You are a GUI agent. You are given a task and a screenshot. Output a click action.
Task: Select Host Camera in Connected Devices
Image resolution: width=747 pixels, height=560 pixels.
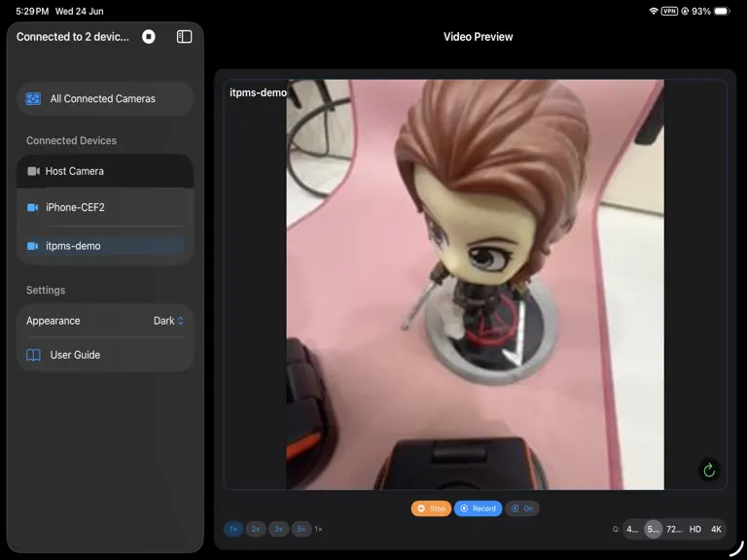click(105, 171)
